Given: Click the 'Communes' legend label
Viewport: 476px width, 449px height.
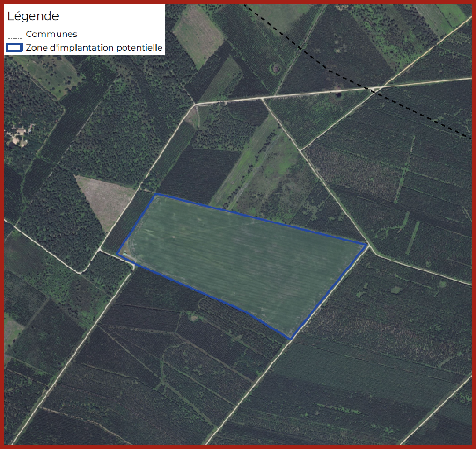Looking at the screenshot, I should click(51, 34).
